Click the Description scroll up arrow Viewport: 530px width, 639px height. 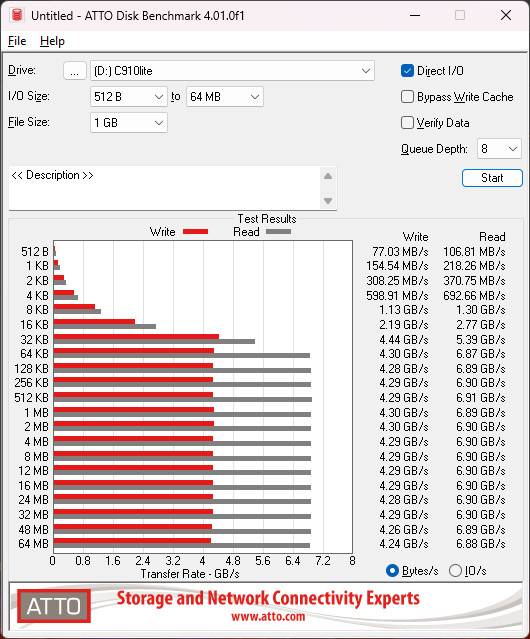click(328, 176)
